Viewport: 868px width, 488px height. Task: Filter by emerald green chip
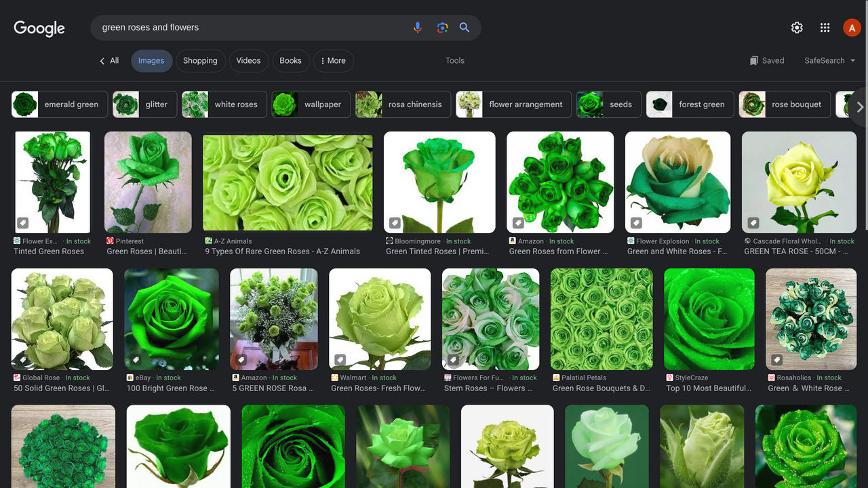[60, 104]
